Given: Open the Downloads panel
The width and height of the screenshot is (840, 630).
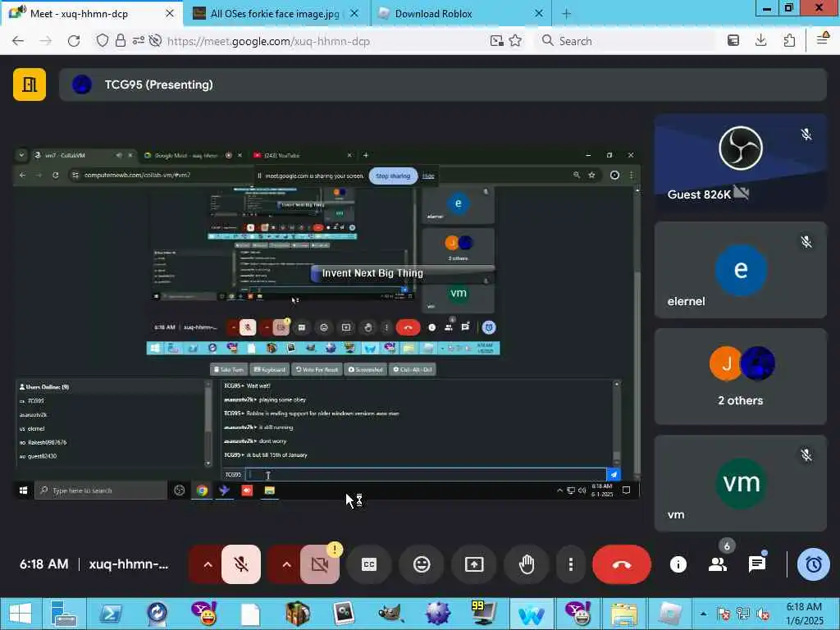Looking at the screenshot, I should 760,41.
